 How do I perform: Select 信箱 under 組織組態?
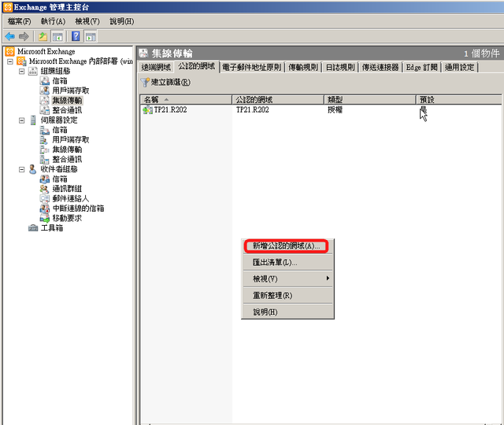coord(60,81)
